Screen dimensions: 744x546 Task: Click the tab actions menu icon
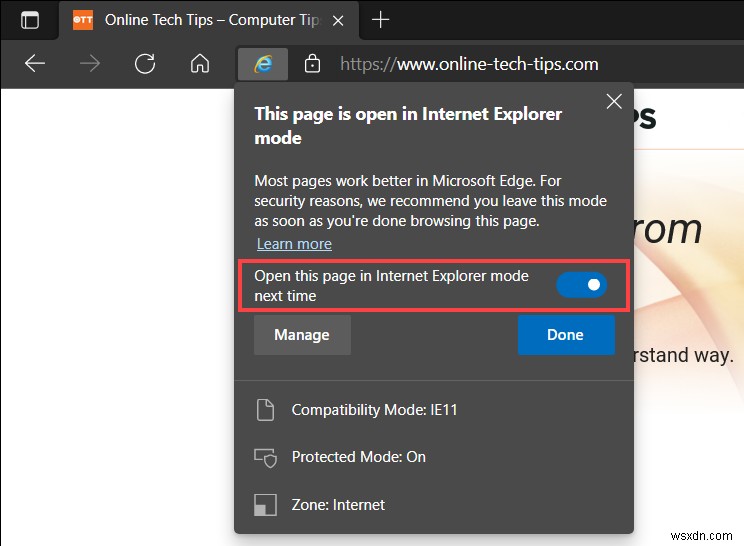pyautogui.click(x=30, y=20)
